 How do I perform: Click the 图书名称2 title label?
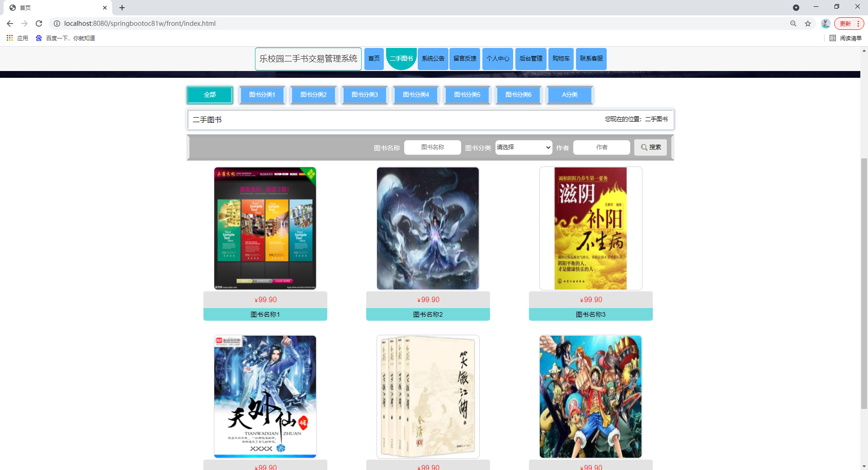click(x=428, y=314)
